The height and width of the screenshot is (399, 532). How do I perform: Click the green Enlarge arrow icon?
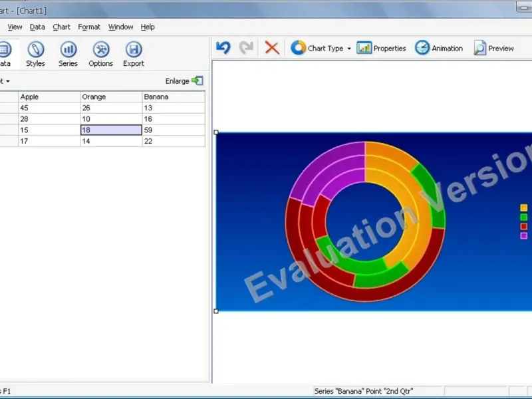[198, 80]
